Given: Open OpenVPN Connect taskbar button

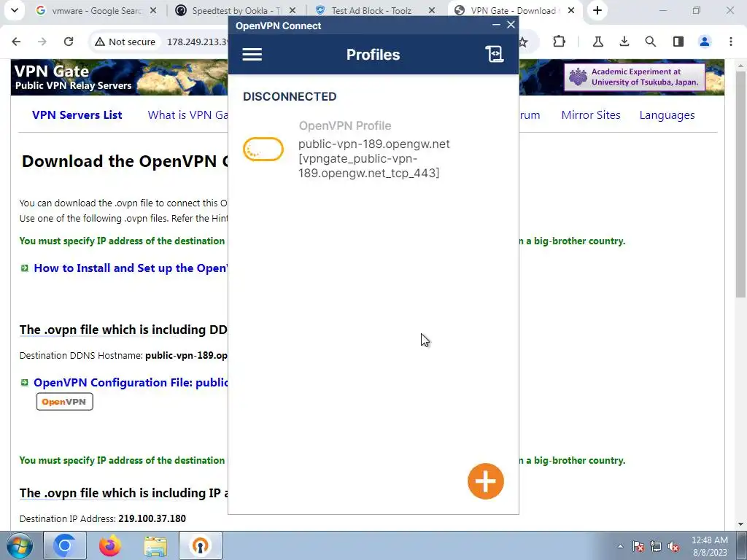Looking at the screenshot, I should tap(201, 545).
